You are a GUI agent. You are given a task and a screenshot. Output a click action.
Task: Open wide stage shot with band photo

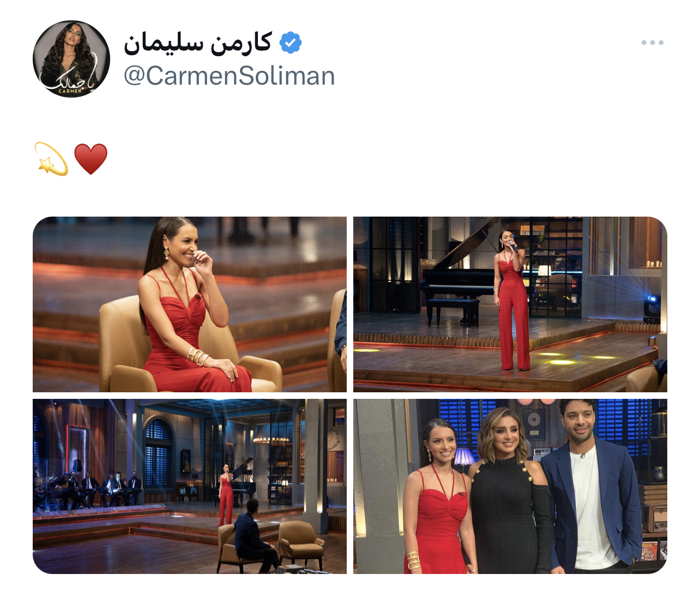(x=190, y=486)
